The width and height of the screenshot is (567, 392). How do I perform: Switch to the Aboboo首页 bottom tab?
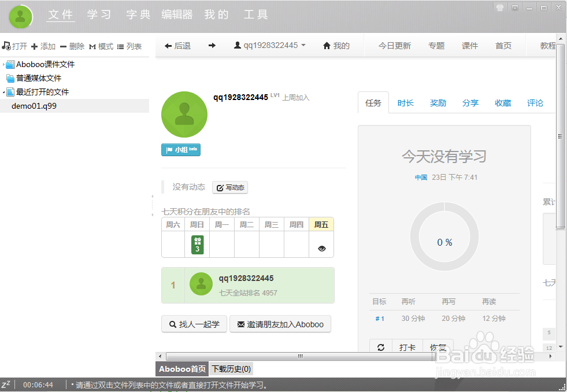pyautogui.click(x=182, y=369)
